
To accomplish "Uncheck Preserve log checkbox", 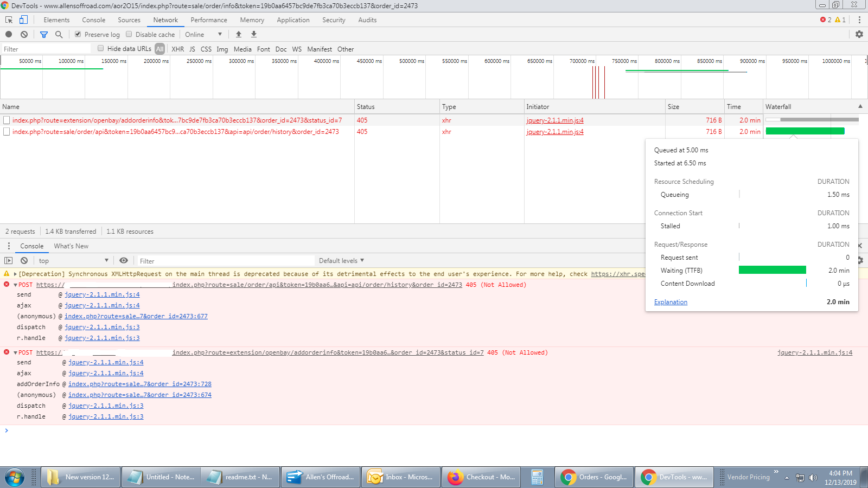I will 78,34.
